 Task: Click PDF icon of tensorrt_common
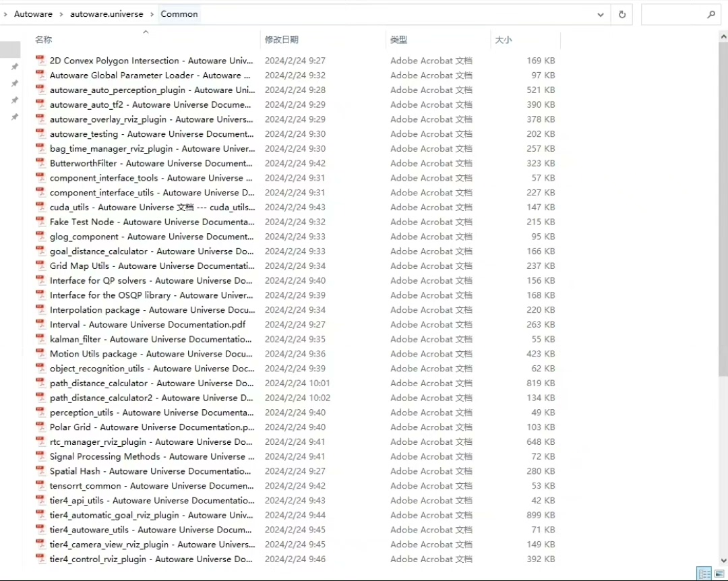[x=41, y=486]
